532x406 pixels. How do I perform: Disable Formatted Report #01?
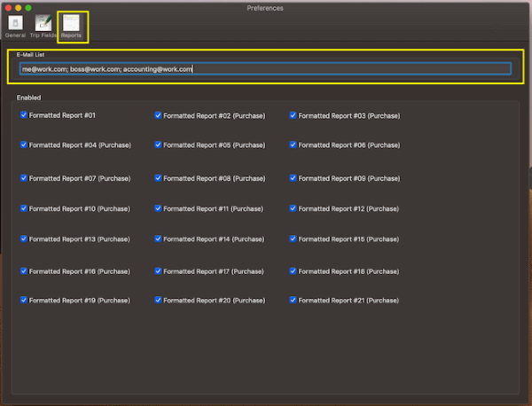(24, 115)
